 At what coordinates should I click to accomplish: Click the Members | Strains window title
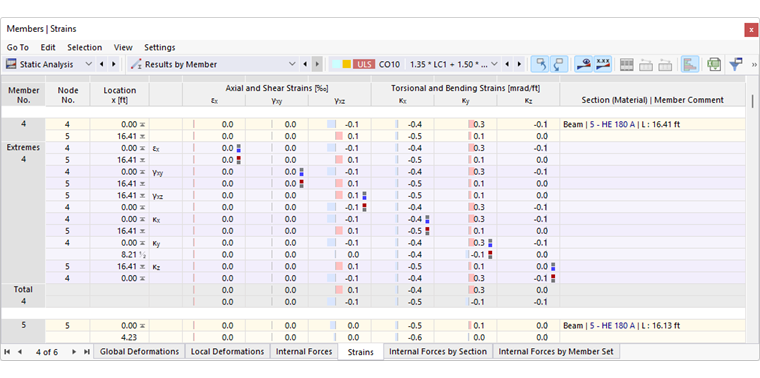click(41, 29)
